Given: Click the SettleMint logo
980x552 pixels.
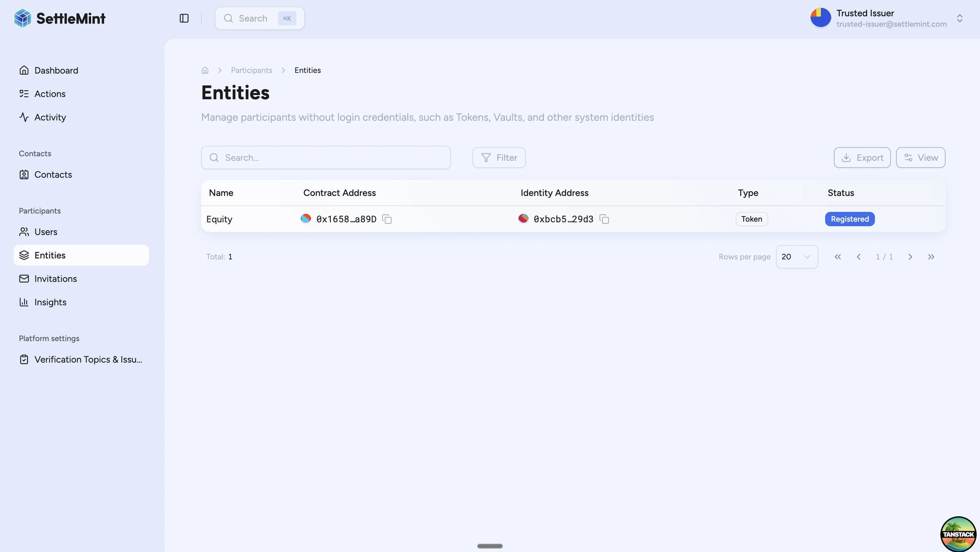Looking at the screenshot, I should [x=59, y=18].
